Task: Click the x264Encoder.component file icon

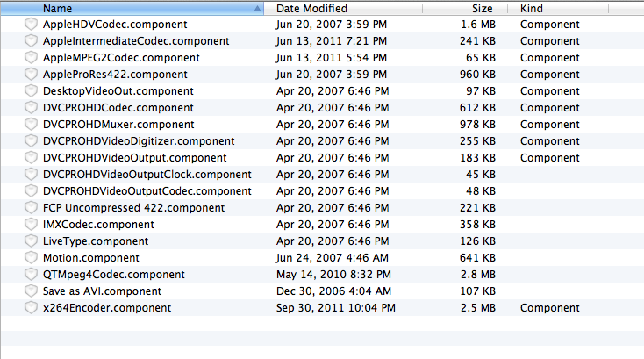Action: 32,308
